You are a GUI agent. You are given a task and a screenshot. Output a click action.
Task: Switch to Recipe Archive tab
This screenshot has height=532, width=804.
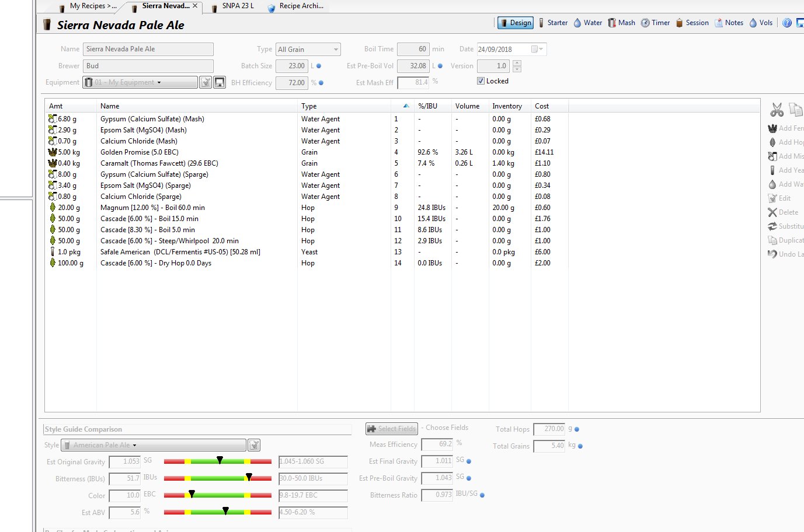coord(295,6)
